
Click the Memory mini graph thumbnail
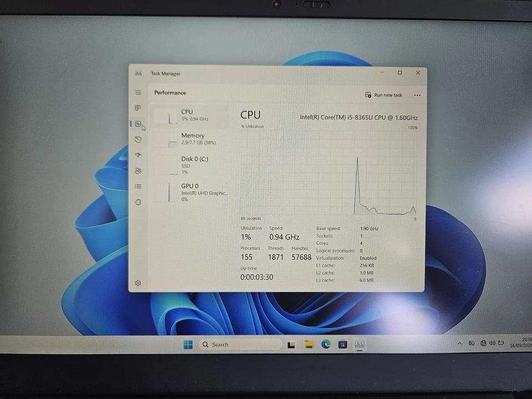click(165, 140)
